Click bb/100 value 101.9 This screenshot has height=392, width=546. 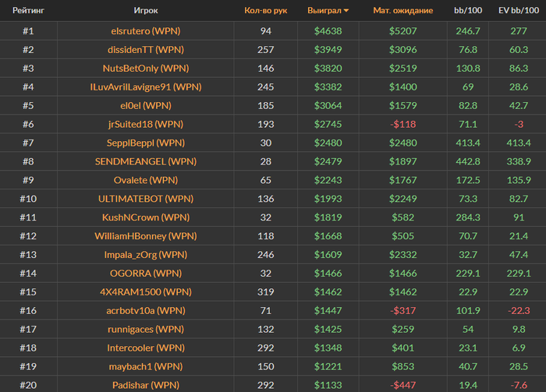pyautogui.click(x=468, y=311)
